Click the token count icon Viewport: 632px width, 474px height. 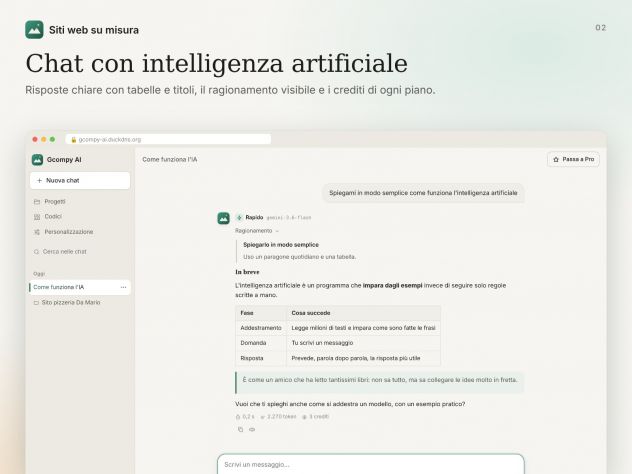[263, 417]
